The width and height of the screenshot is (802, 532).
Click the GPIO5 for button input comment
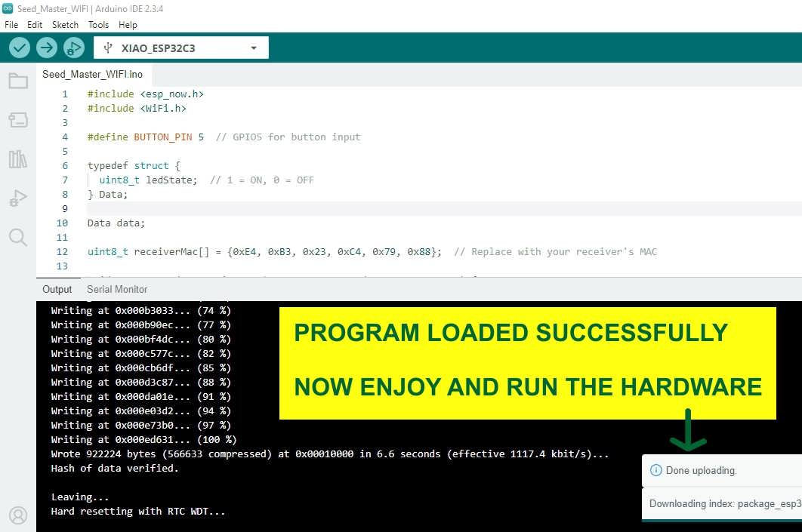click(288, 137)
